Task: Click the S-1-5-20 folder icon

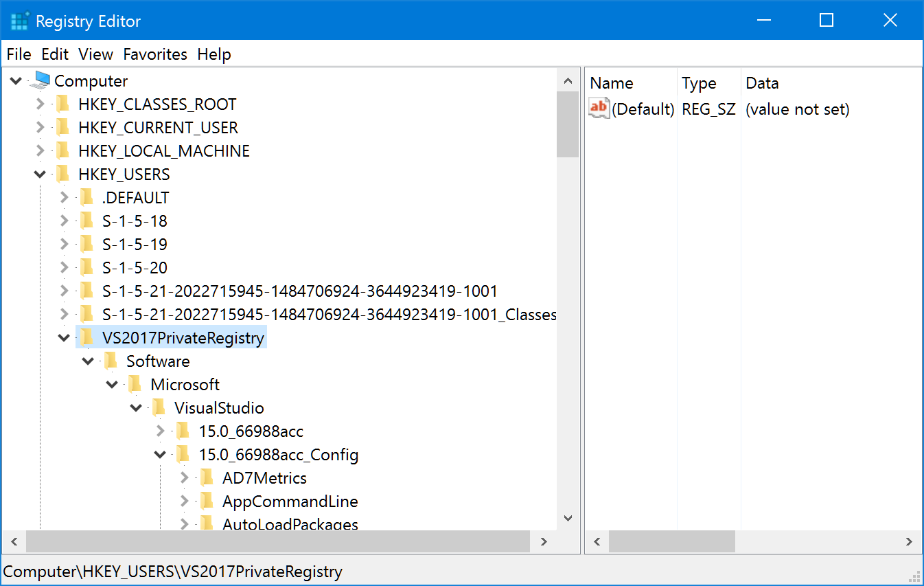Action: [x=87, y=268]
